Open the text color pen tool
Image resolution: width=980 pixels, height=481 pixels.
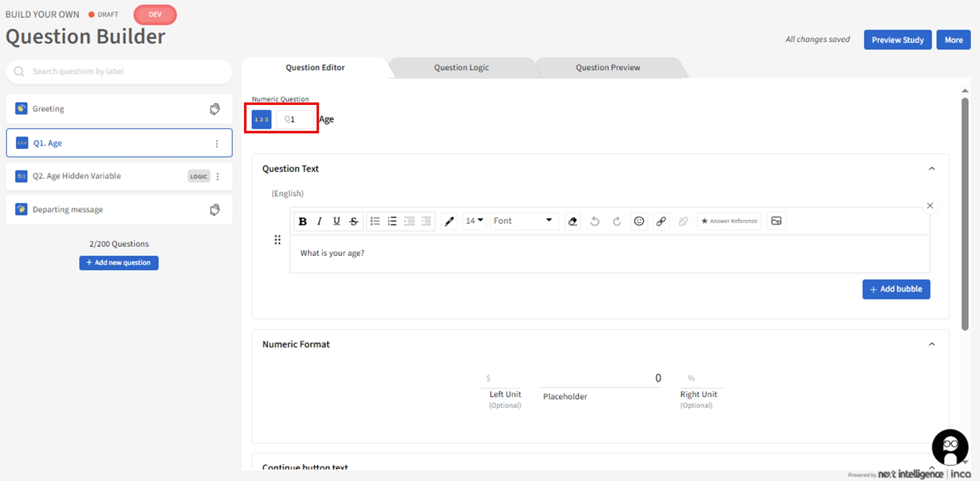[x=449, y=221]
